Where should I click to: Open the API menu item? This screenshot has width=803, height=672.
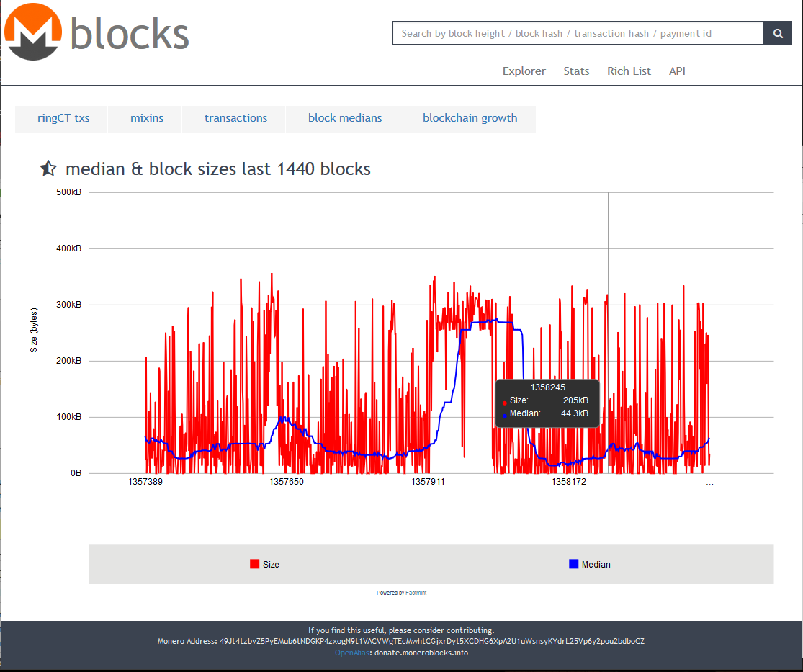coord(677,71)
